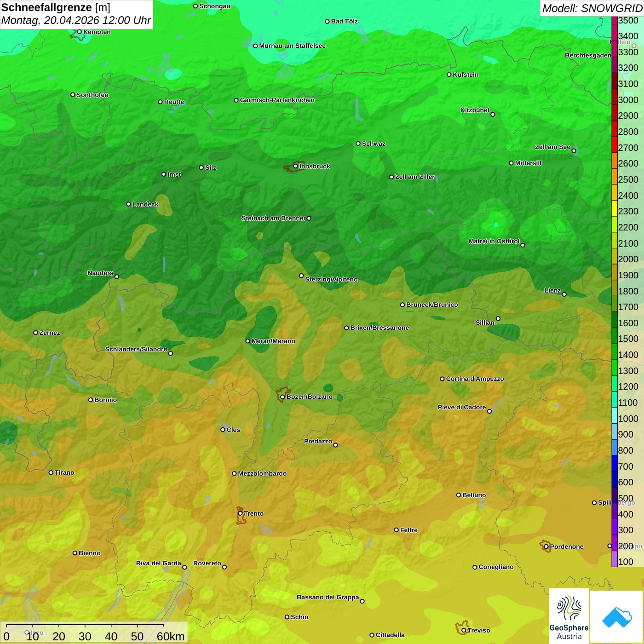Click the Trento city marker
Image resolution: width=644 pixels, height=644 pixels.
(x=240, y=513)
